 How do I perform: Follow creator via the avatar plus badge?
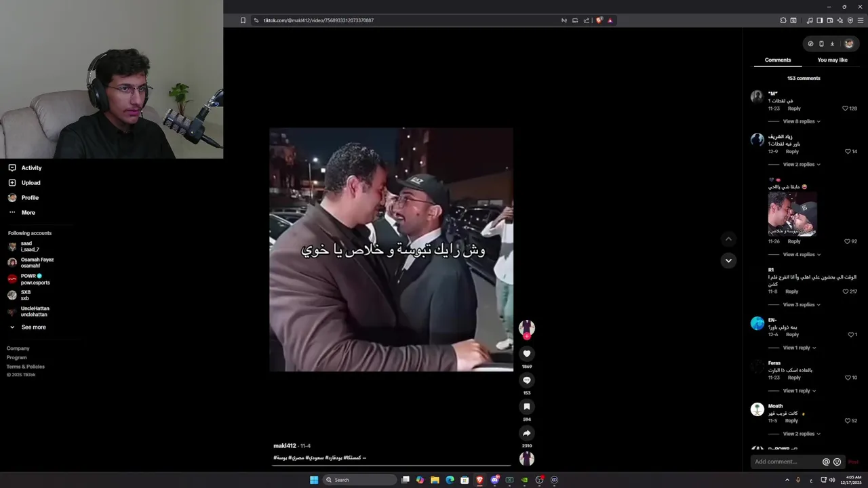click(527, 336)
